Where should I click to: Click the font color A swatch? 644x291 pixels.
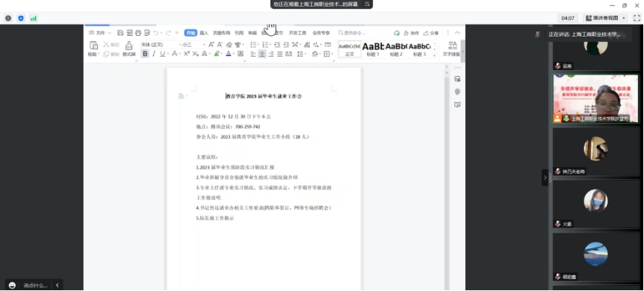(229, 54)
